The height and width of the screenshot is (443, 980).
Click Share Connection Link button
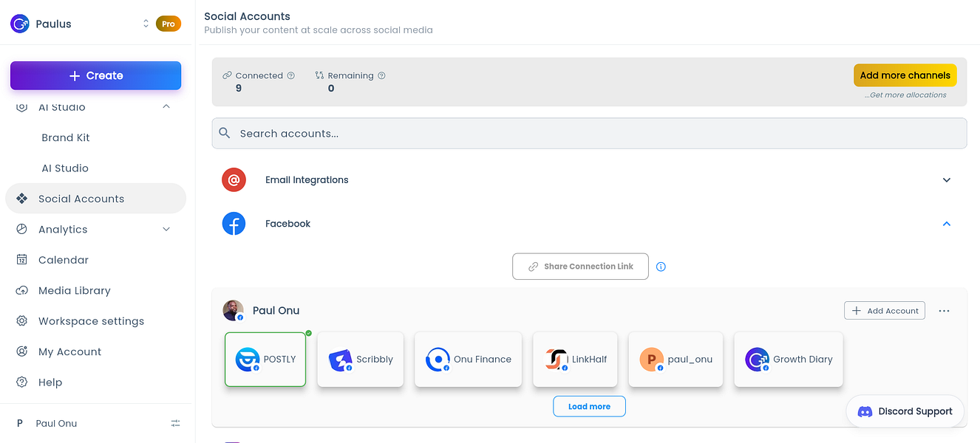pyautogui.click(x=580, y=267)
